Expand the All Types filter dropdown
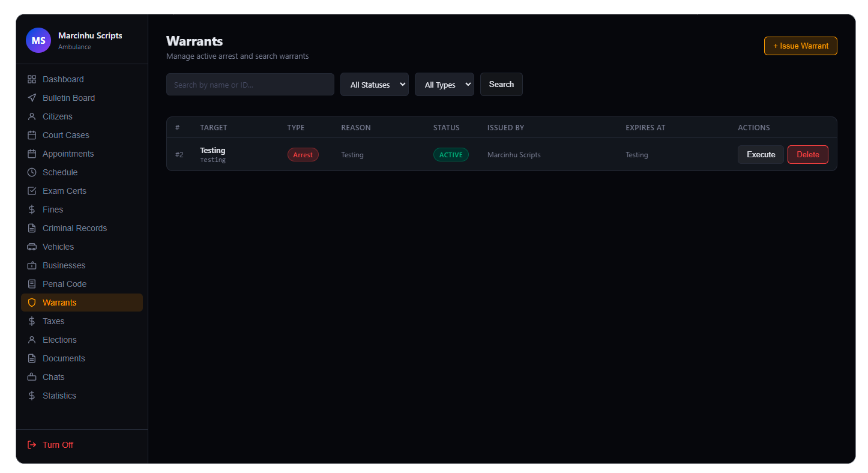868x473 pixels. point(444,85)
